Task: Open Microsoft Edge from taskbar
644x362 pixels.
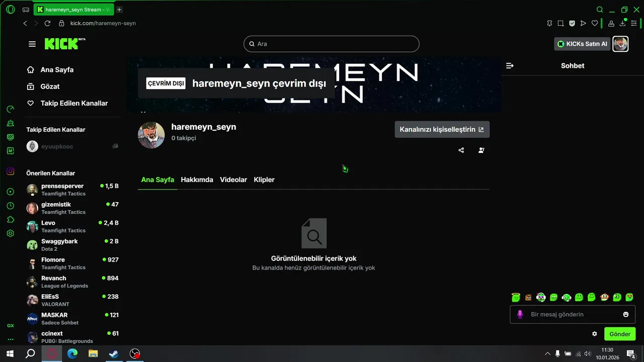Action: point(72,353)
